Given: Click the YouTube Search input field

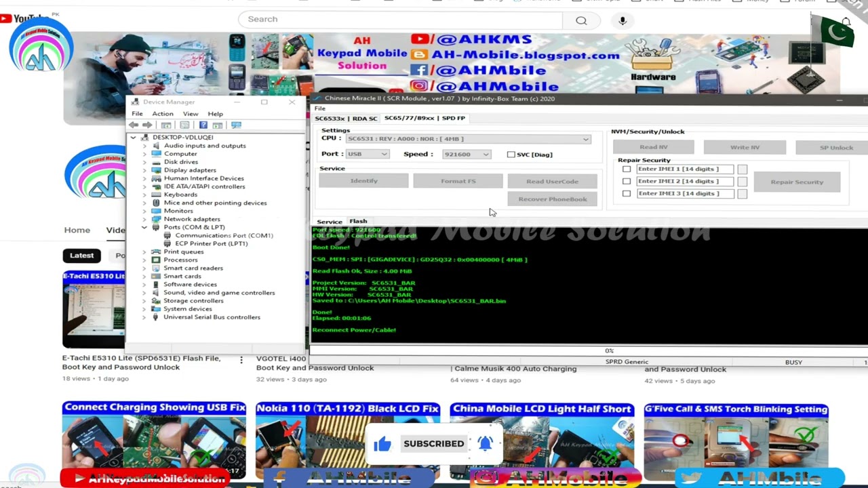Looking at the screenshot, I should pos(400,20).
